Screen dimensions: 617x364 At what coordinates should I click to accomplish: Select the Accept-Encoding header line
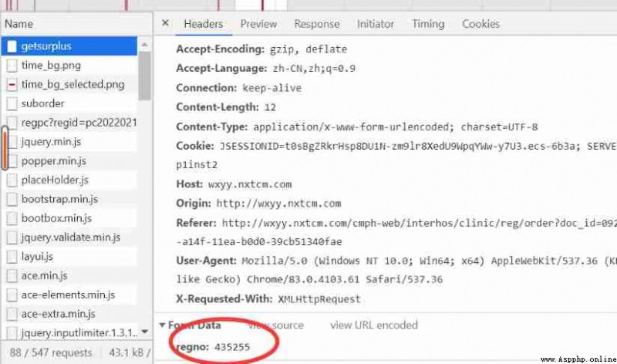point(261,49)
